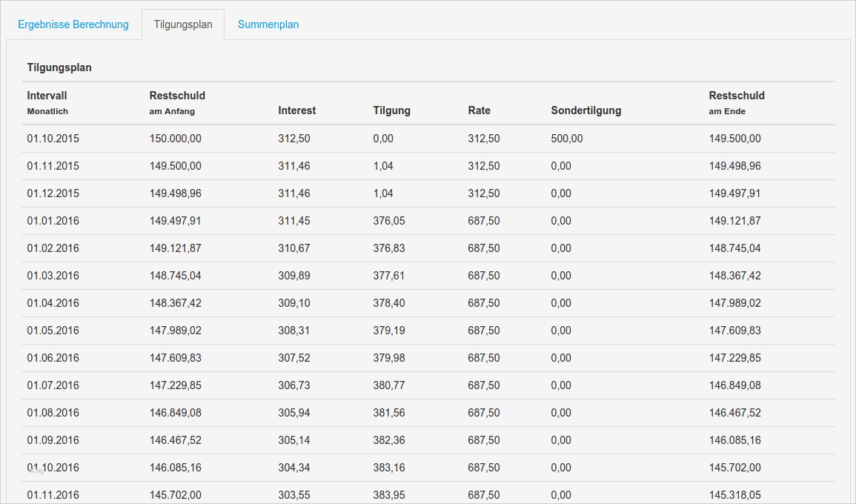Select the Tilgungsplan tab
The height and width of the screenshot is (504, 856).
coord(183,24)
